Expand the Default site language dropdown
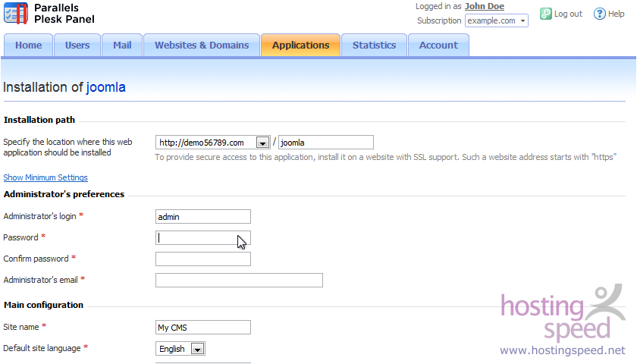This screenshot has height=364, width=637. pos(180,349)
